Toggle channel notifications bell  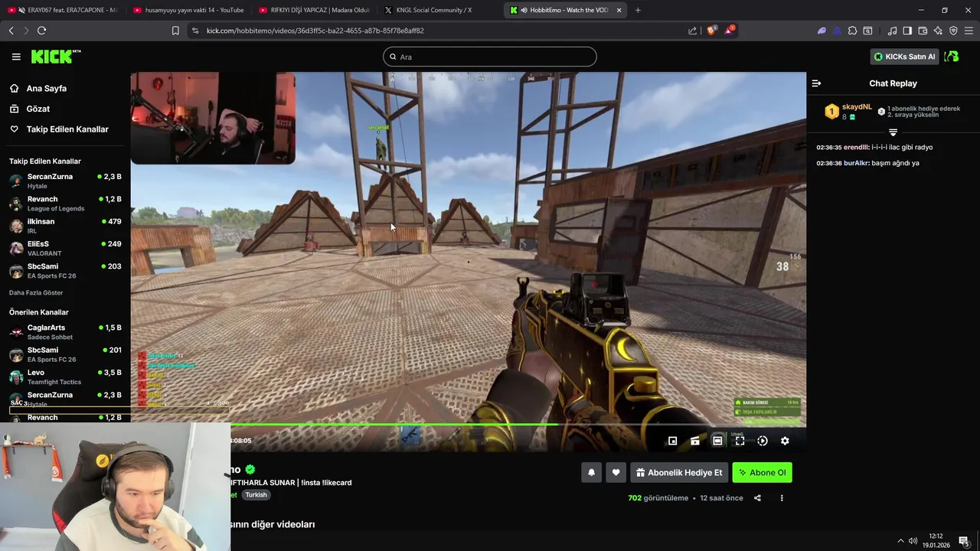tap(591, 473)
